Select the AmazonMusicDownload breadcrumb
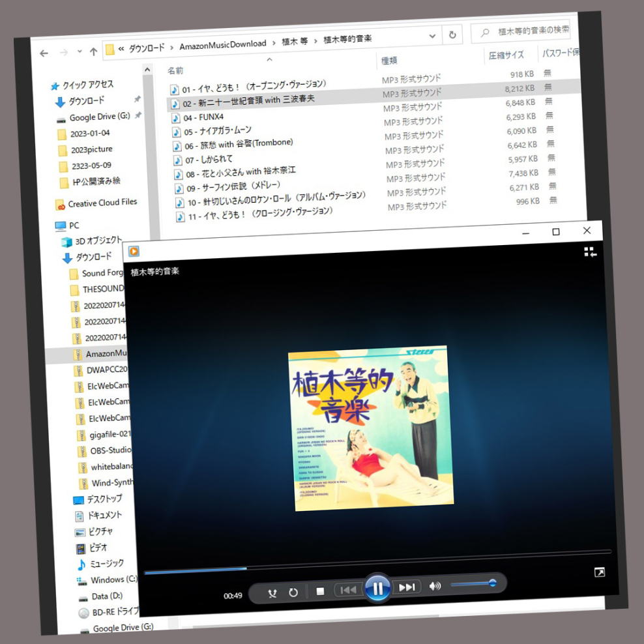 pyautogui.click(x=223, y=45)
